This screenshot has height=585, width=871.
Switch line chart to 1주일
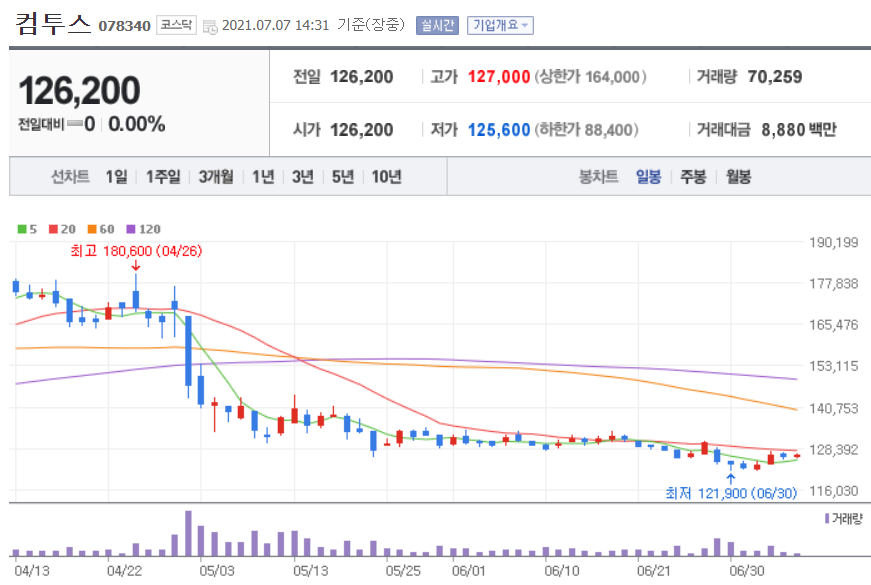coord(163,177)
